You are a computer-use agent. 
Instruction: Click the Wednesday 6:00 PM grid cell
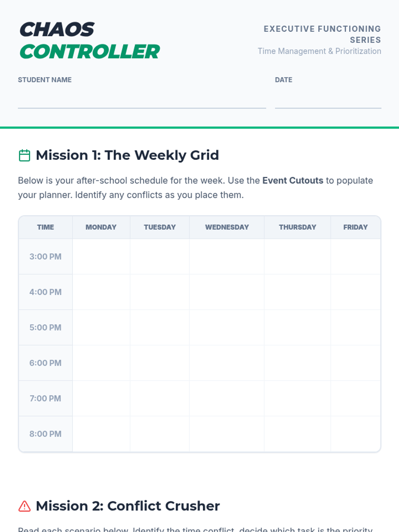click(x=227, y=363)
